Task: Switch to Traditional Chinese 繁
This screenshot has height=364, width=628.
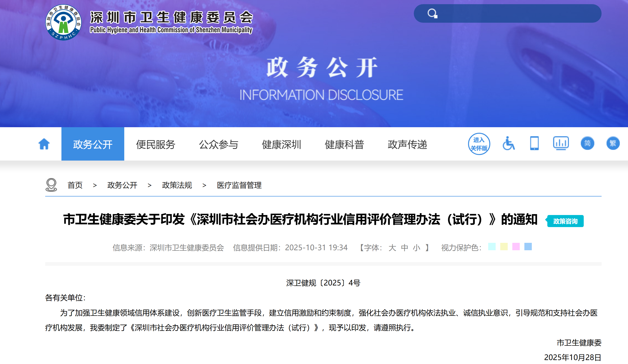Action: pos(613,143)
